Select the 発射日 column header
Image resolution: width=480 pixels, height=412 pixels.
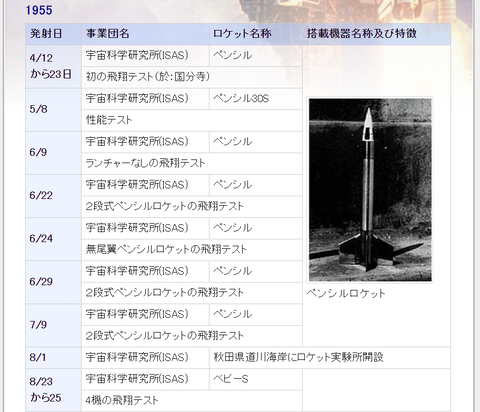point(53,34)
